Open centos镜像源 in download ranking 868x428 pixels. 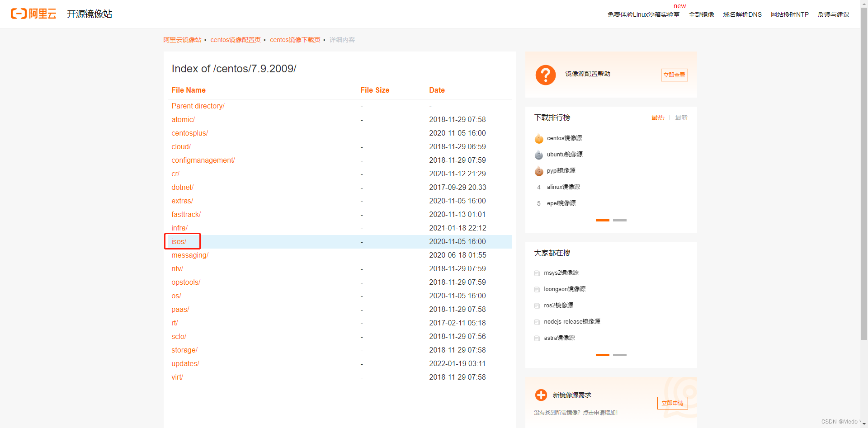click(564, 138)
